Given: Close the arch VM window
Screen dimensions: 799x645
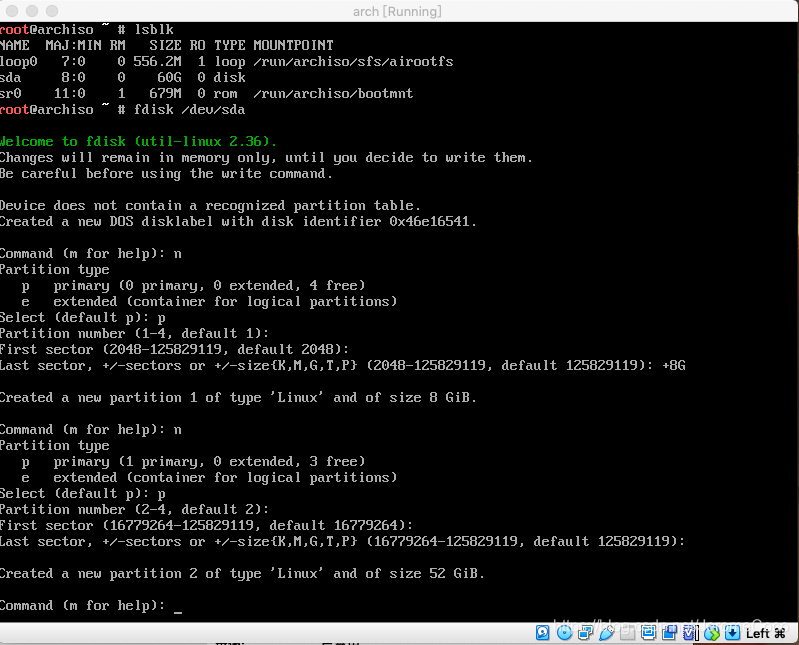Looking at the screenshot, I should coord(12,11).
